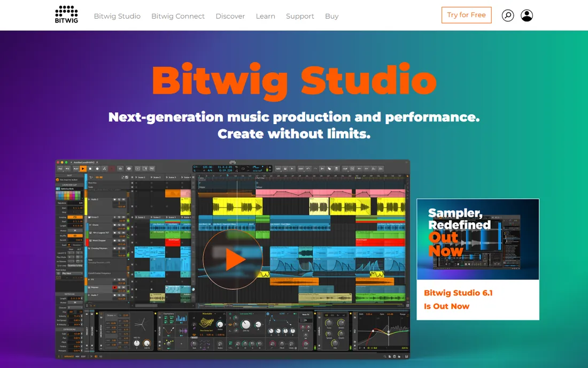Open the Bitwig logo home link
Image resolution: width=588 pixels, height=368 pixels.
[66, 14]
